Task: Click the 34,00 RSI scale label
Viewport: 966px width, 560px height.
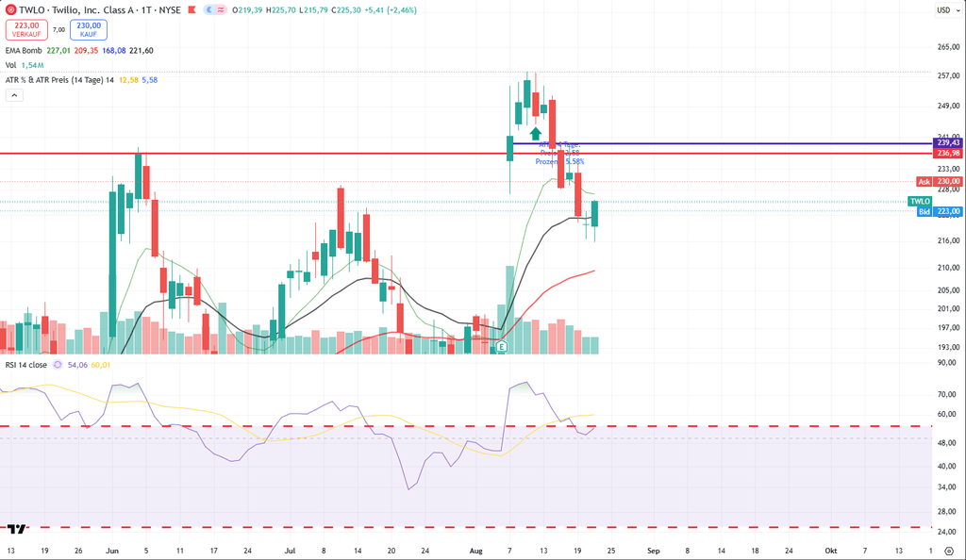Action: (947, 487)
